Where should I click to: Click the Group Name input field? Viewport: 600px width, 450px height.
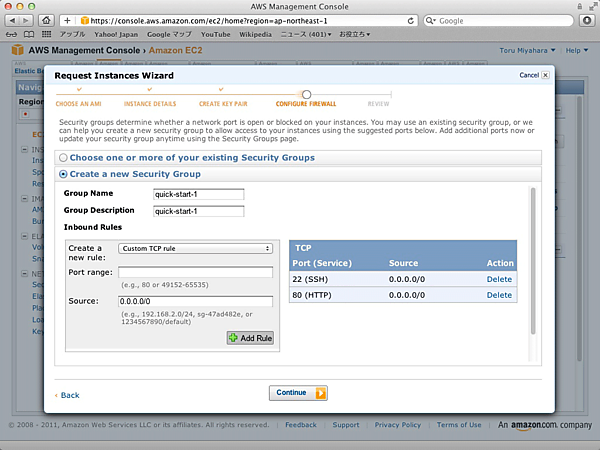pos(198,194)
